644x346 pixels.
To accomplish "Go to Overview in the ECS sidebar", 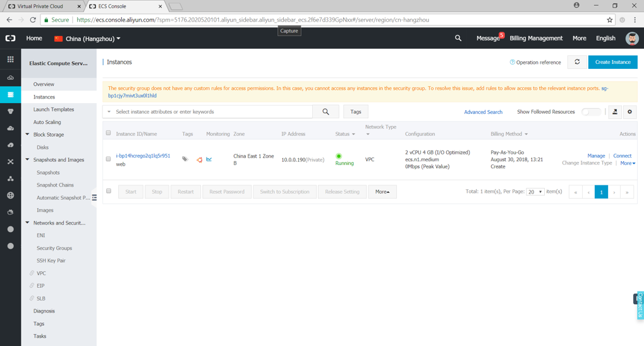I will (x=44, y=84).
